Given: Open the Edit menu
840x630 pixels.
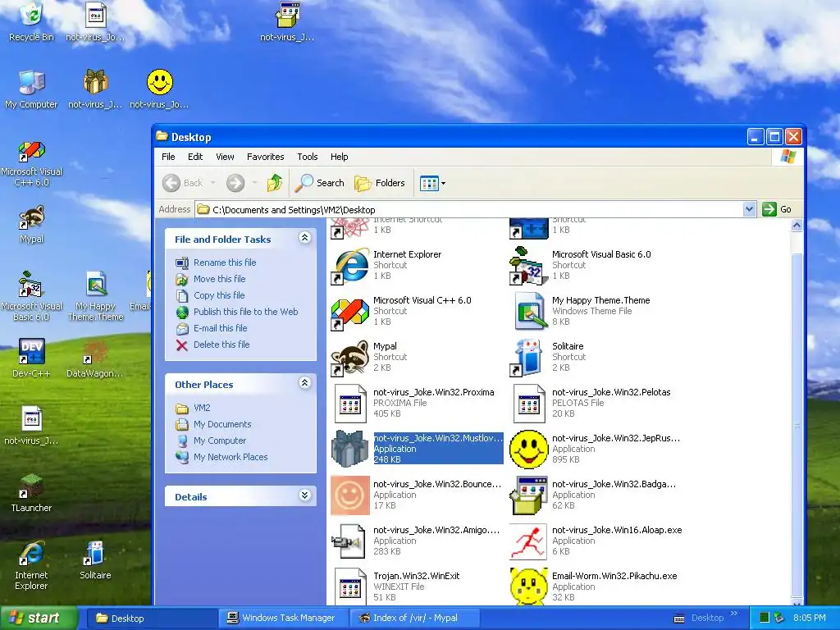Looking at the screenshot, I should click(195, 157).
